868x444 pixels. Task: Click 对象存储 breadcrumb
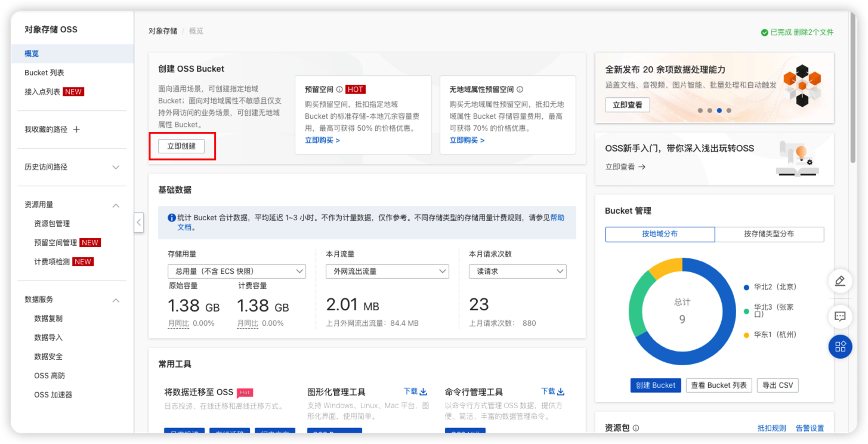click(163, 31)
